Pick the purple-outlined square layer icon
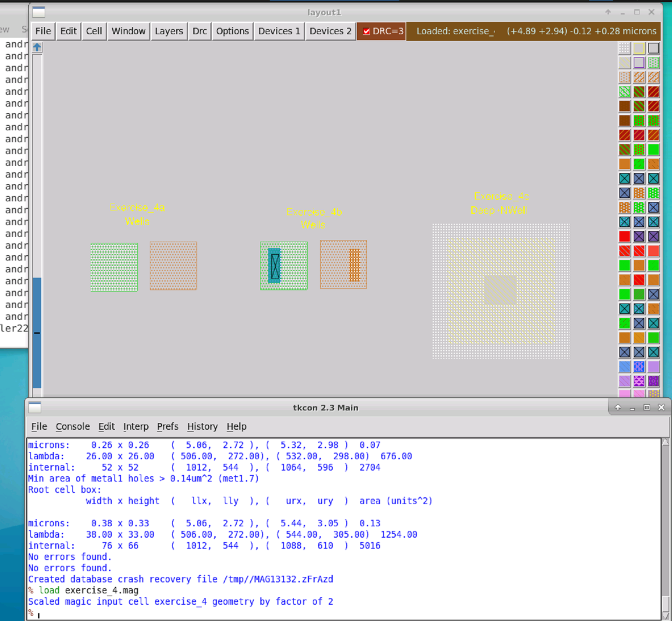This screenshot has width=672, height=621. (639, 63)
